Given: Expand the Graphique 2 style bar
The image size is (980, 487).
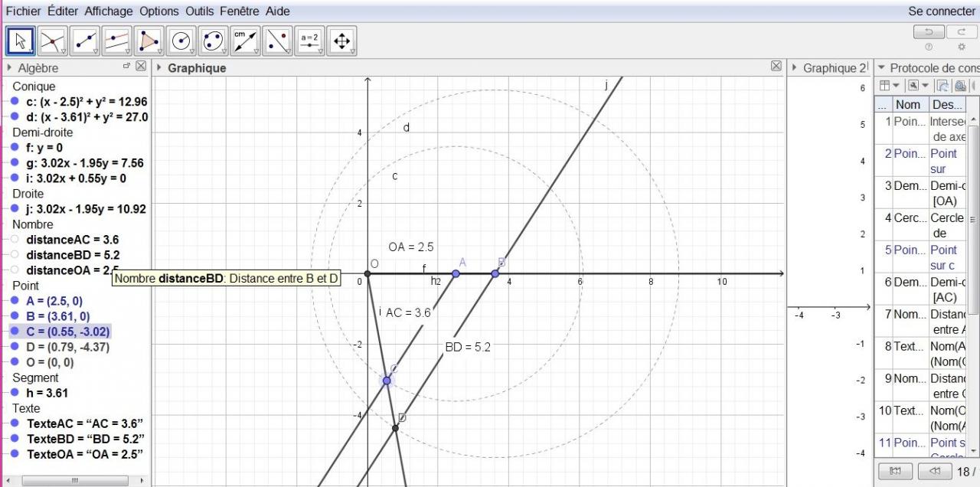Looking at the screenshot, I should click(794, 67).
